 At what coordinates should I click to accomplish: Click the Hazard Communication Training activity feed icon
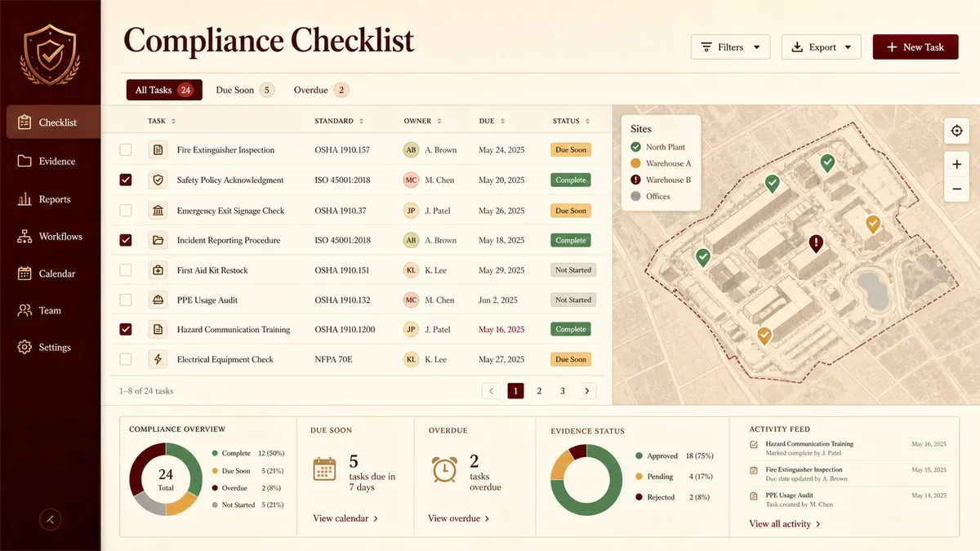pyautogui.click(x=754, y=445)
